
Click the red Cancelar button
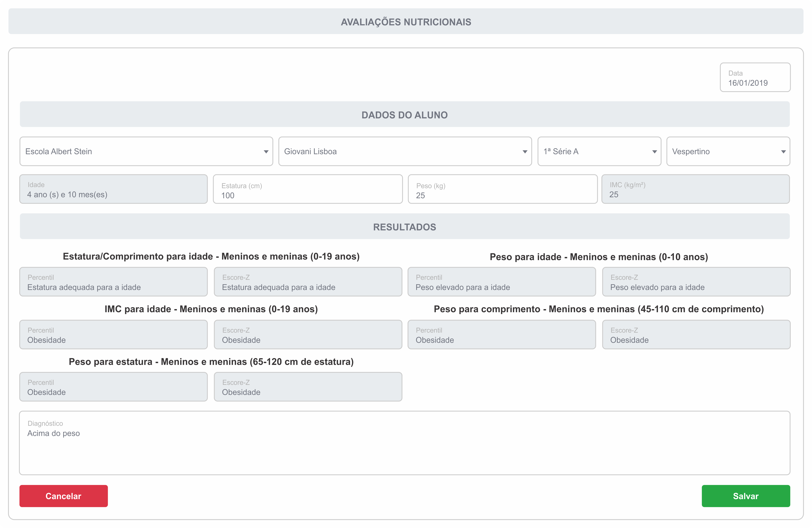click(x=63, y=496)
